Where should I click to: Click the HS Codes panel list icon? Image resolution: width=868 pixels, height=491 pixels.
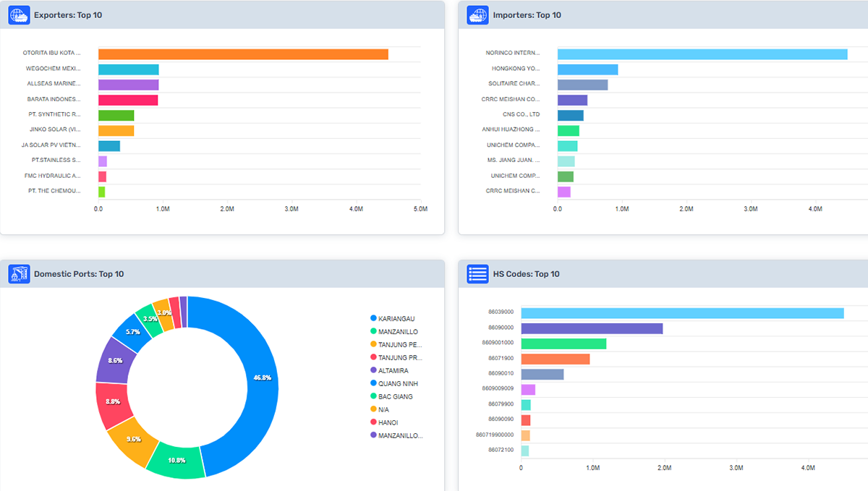(x=477, y=274)
